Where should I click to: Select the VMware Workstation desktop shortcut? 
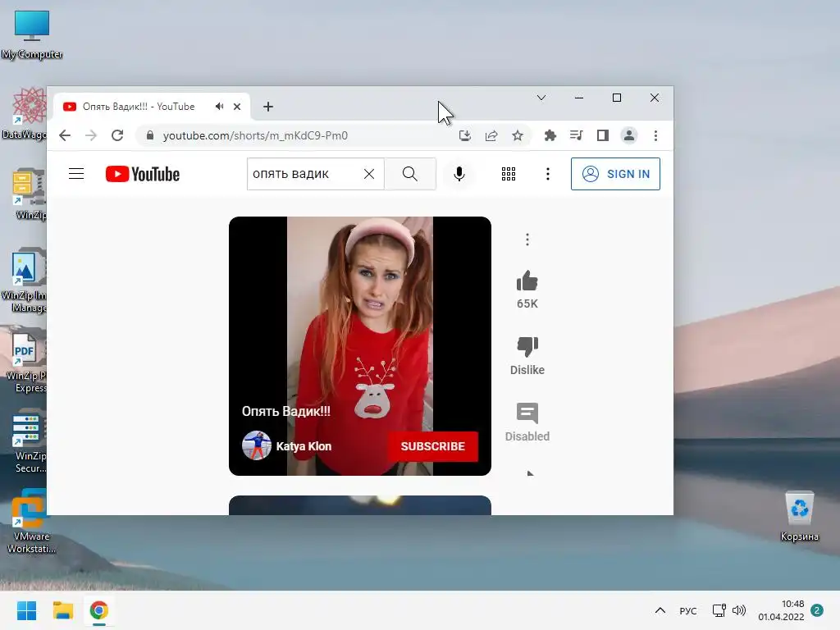[30, 522]
